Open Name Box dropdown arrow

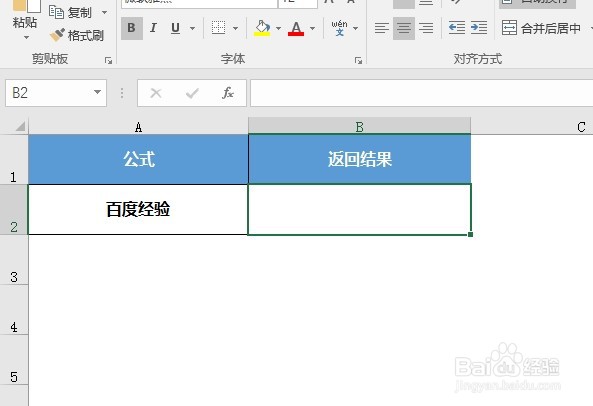[x=98, y=92]
